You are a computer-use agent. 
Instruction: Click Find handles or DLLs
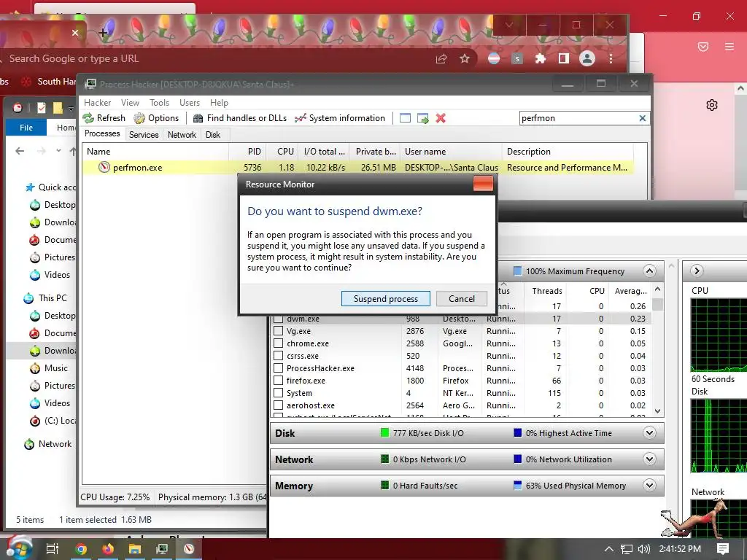coord(239,118)
